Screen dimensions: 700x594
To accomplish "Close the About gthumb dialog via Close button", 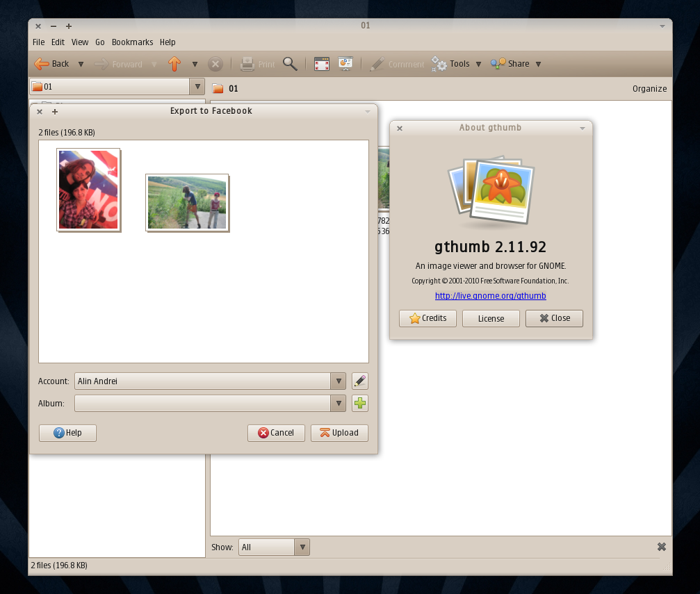I will click(x=554, y=318).
